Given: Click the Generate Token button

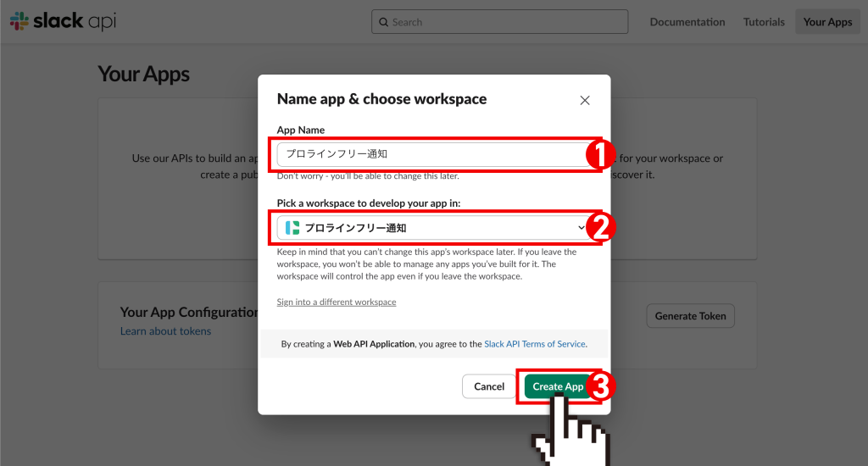Looking at the screenshot, I should [690, 316].
